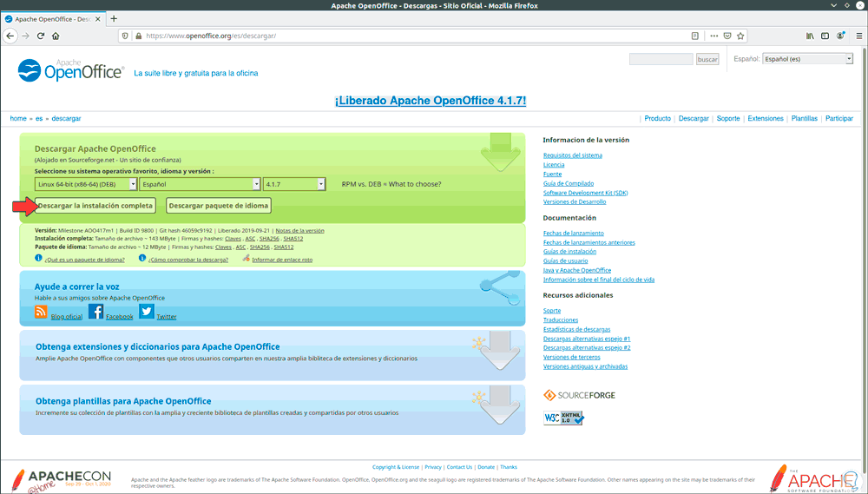Viewport: 868px width, 494px height.
Task: Open Extensiones navigation menu item
Action: [766, 119]
